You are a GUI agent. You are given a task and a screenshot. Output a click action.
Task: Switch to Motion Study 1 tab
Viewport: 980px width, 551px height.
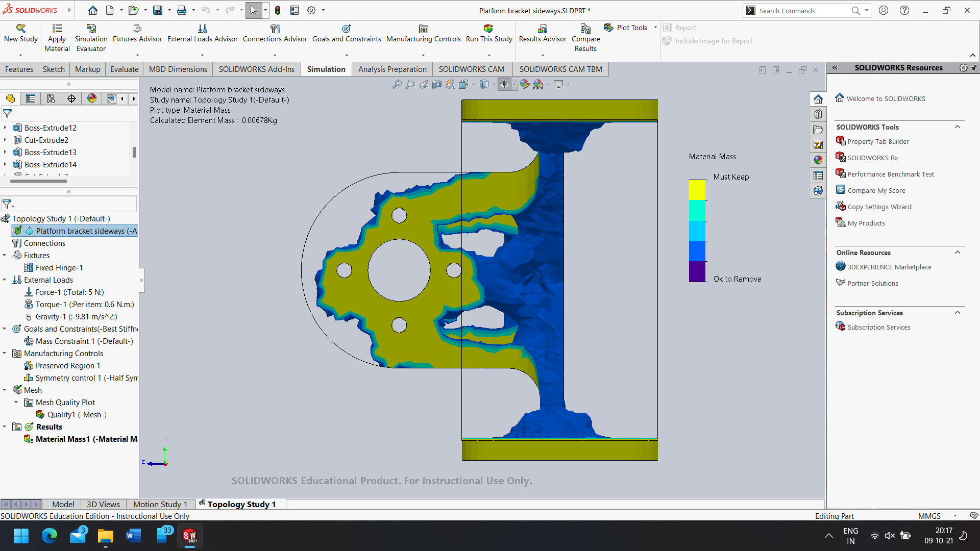[160, 504]
